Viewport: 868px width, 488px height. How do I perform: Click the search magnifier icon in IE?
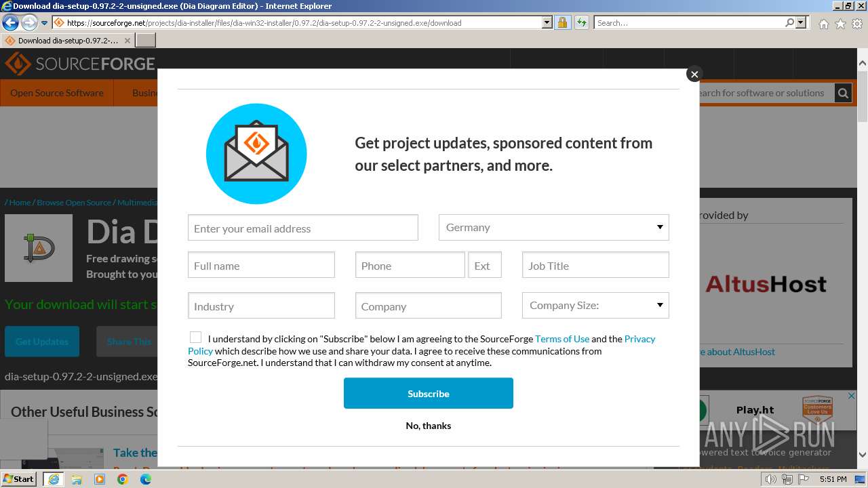coord(789,23)
